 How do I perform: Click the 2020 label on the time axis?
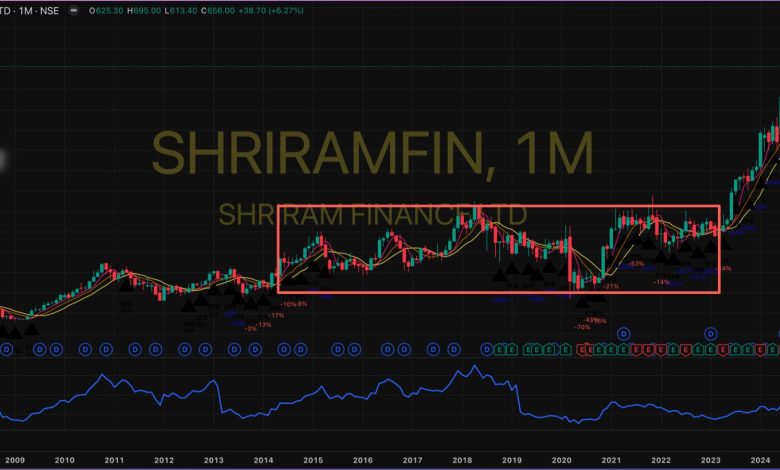[561, 461]
